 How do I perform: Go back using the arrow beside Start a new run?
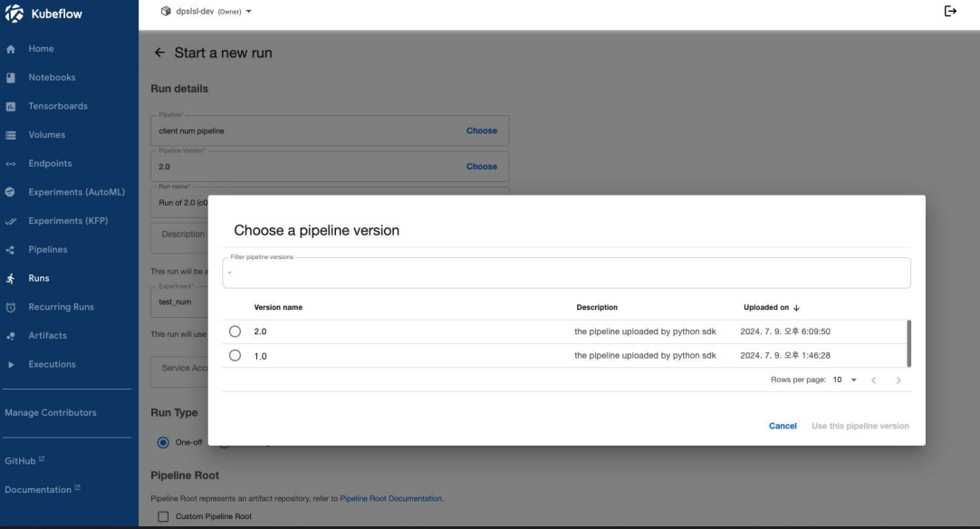[159, 53]
